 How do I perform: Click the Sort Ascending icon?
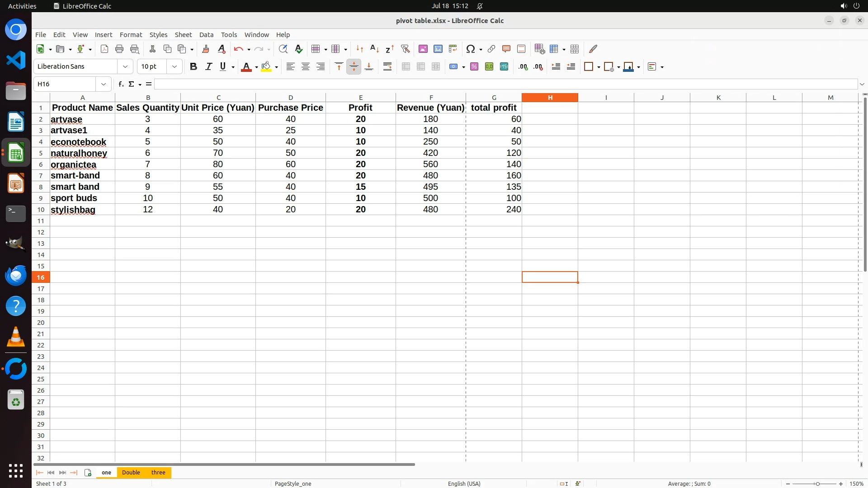374,49
